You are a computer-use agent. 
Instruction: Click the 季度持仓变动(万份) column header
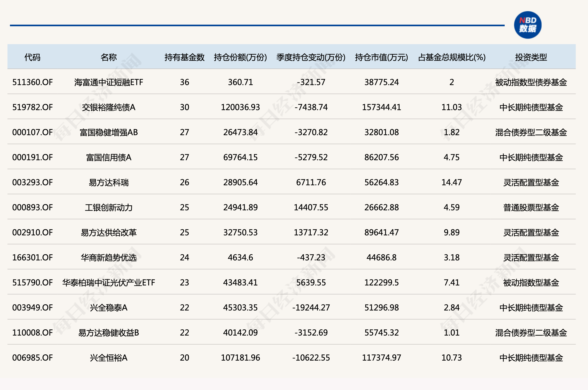click(x=311, y=57)
